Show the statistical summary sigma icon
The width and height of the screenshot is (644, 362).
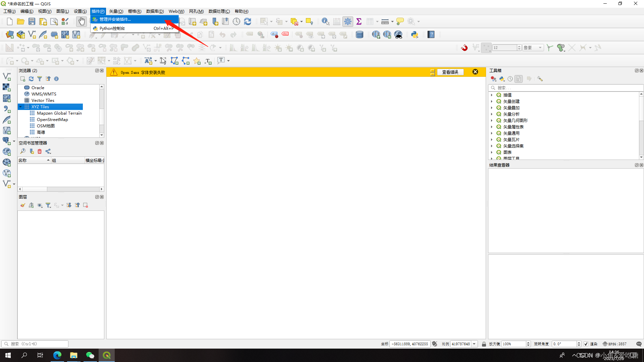coord(359,21)
